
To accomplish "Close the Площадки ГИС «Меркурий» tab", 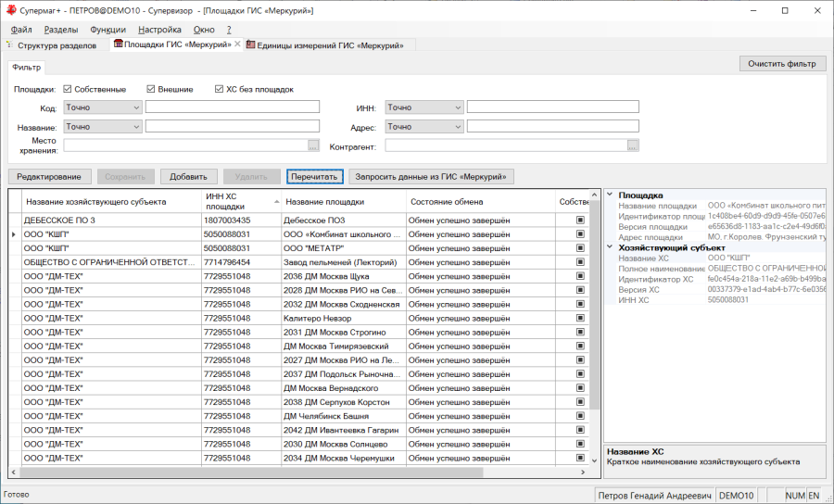I will click(x=238, y=44).
